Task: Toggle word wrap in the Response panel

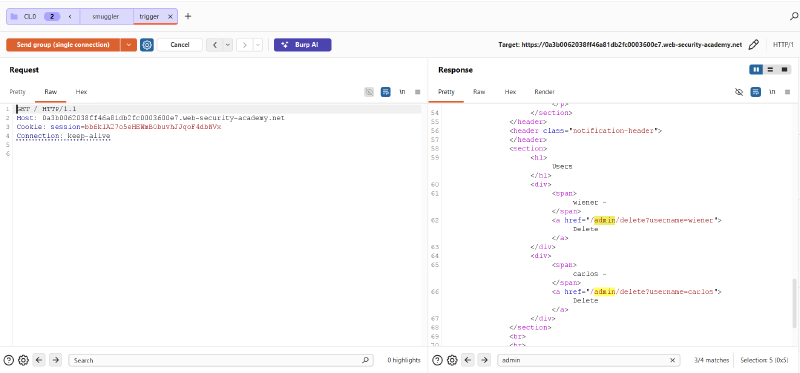Action: (x=756, y=92)
